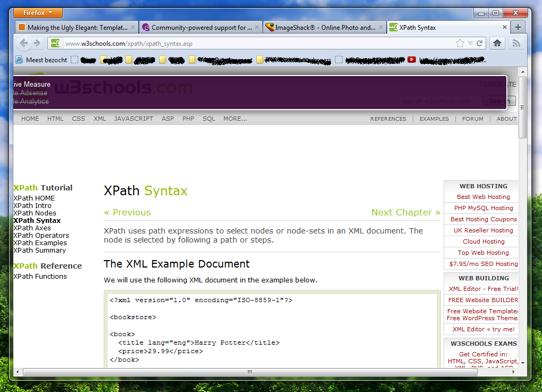
Task: Open the URL history dropdown arrow
Action: (470, 44)
